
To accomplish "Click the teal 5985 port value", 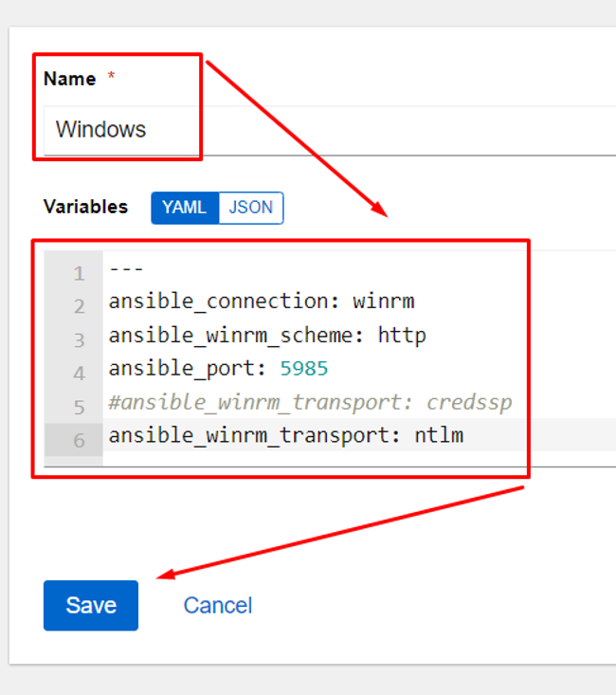I will coord(304,369).
